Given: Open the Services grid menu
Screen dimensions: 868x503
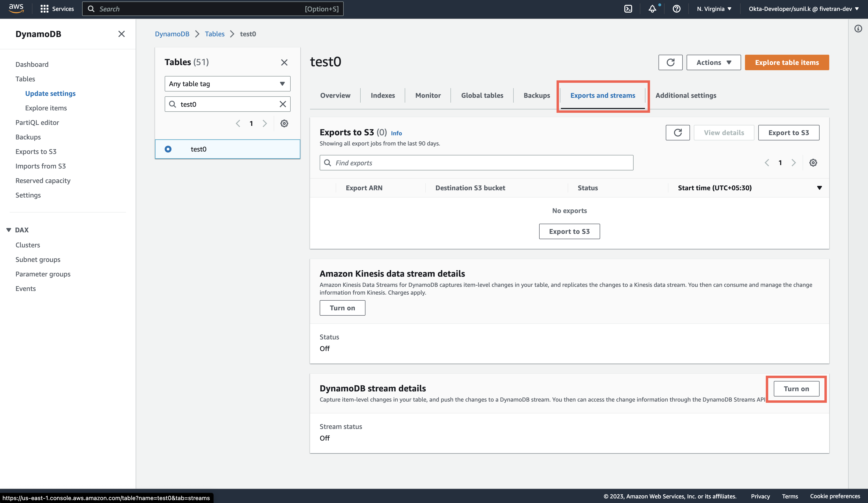Looking at the screenshot, I should click(x=57, y=9).
